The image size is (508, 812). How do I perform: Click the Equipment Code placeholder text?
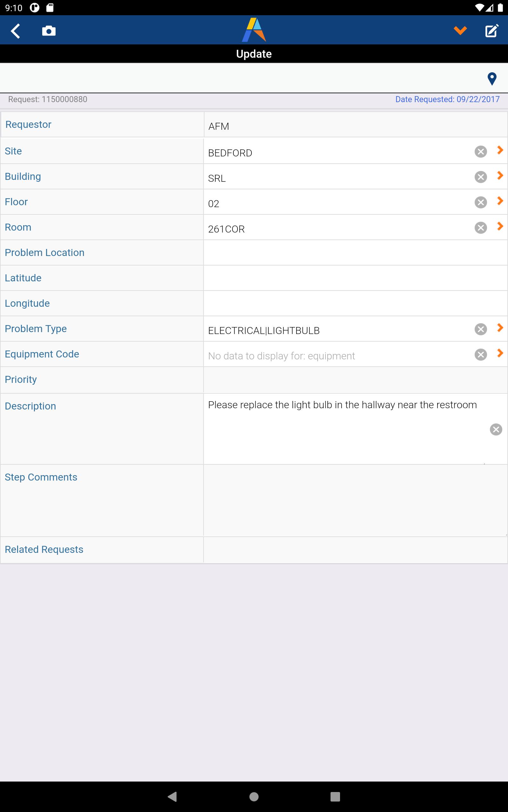(x=281, y=356)
